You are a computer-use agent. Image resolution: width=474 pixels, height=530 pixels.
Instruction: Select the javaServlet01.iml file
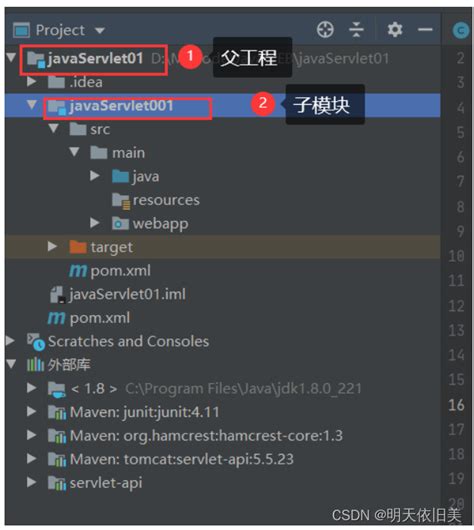[118, 294]
